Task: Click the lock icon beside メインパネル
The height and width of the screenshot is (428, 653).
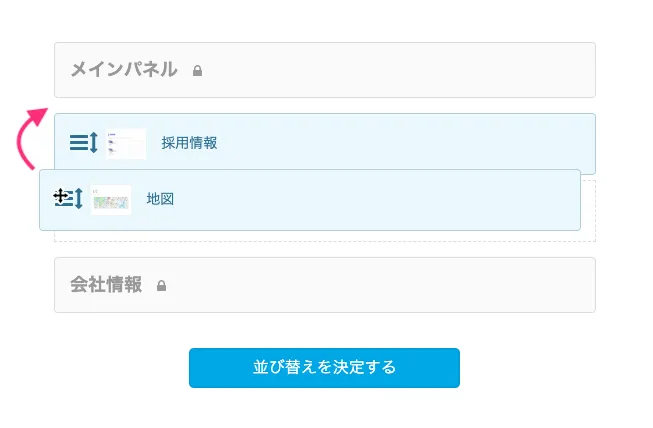Action: coord(197,71)
